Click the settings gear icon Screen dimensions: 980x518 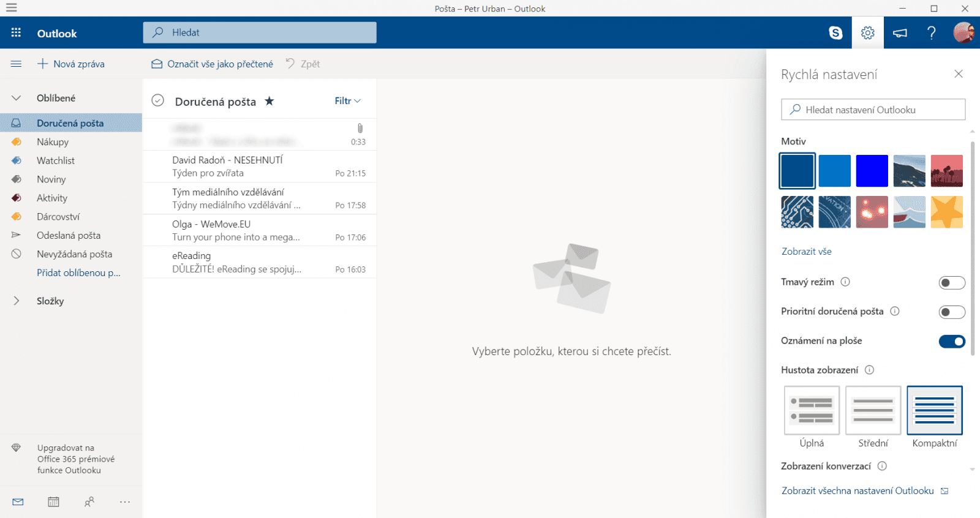point(867,33)
